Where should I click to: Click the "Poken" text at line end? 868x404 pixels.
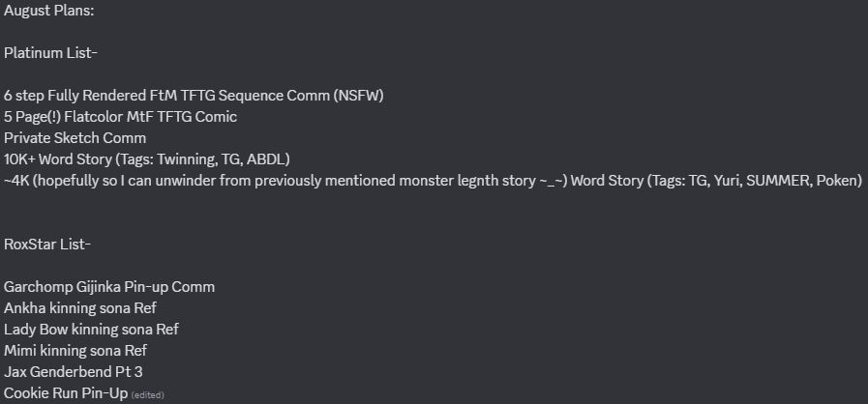pos(838,181)
